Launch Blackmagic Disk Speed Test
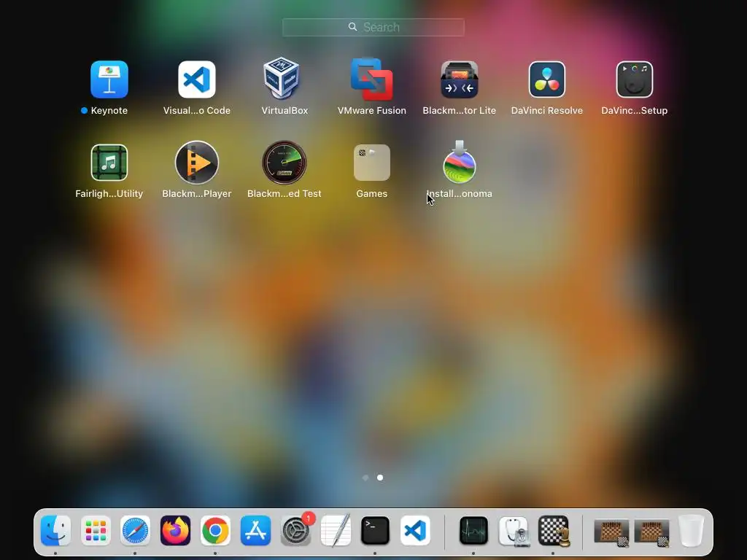The width and height of the screenshot is (747, 560). (x=285, y=163)
